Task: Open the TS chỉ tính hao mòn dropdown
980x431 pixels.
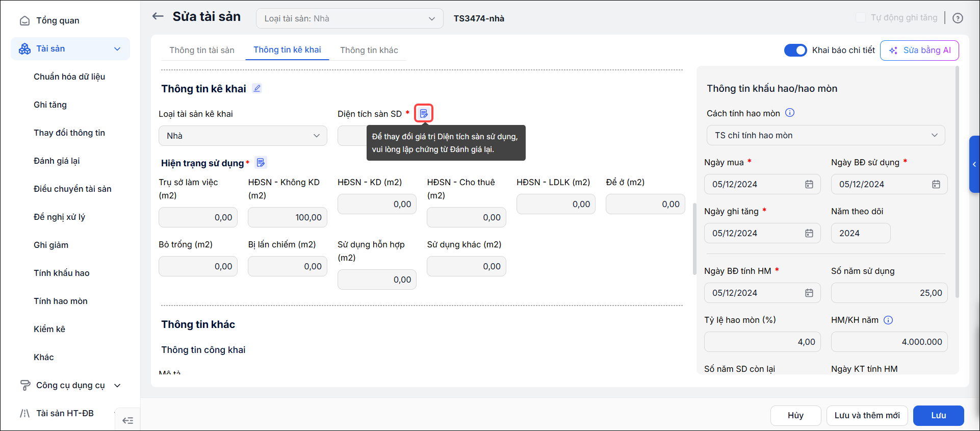Action: [x=826, y=135]
